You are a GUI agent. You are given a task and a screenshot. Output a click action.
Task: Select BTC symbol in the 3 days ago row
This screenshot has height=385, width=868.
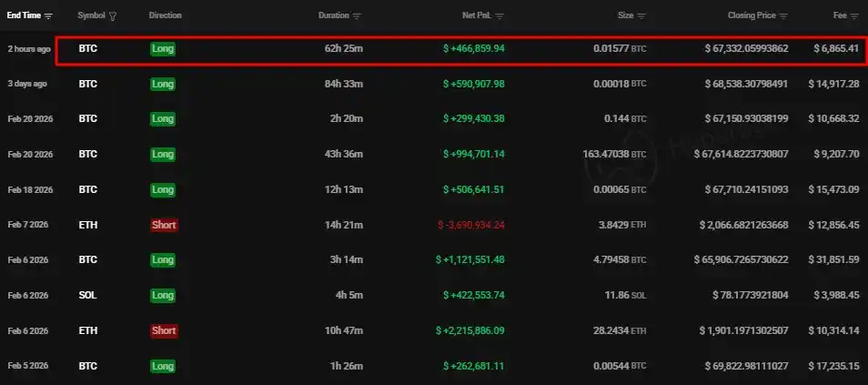click(87, 84)
